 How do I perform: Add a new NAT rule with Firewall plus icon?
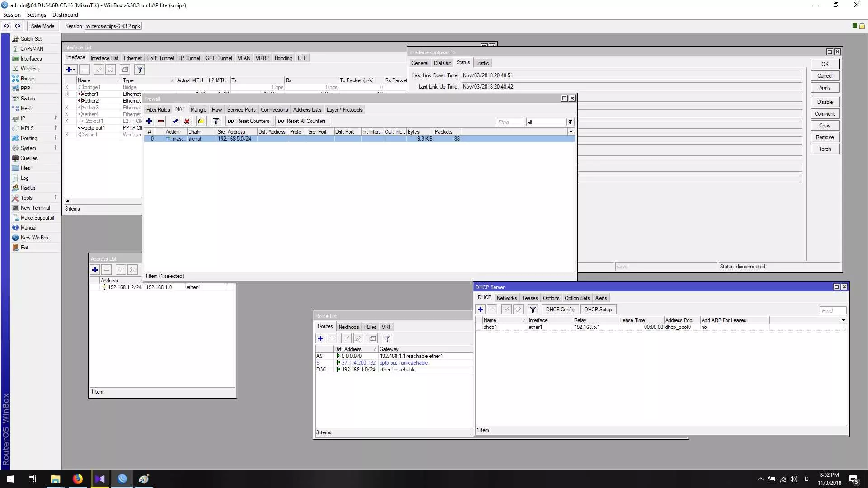[149, 121]
